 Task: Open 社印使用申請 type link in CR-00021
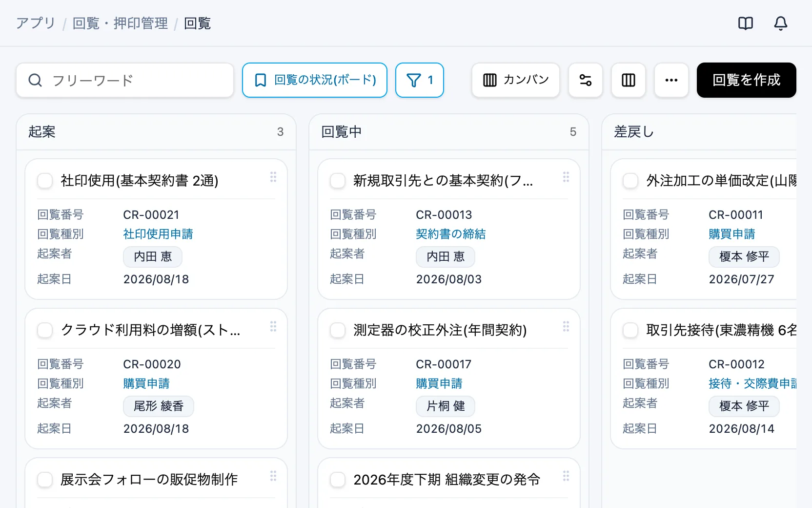coord(158,234)
